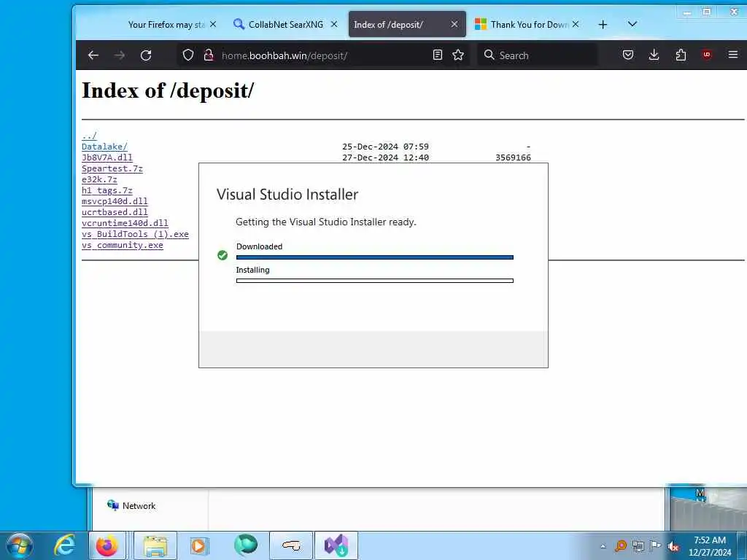Open tracking protection shield icon
The image size is (747, 560).
click(x=188, y=55)
